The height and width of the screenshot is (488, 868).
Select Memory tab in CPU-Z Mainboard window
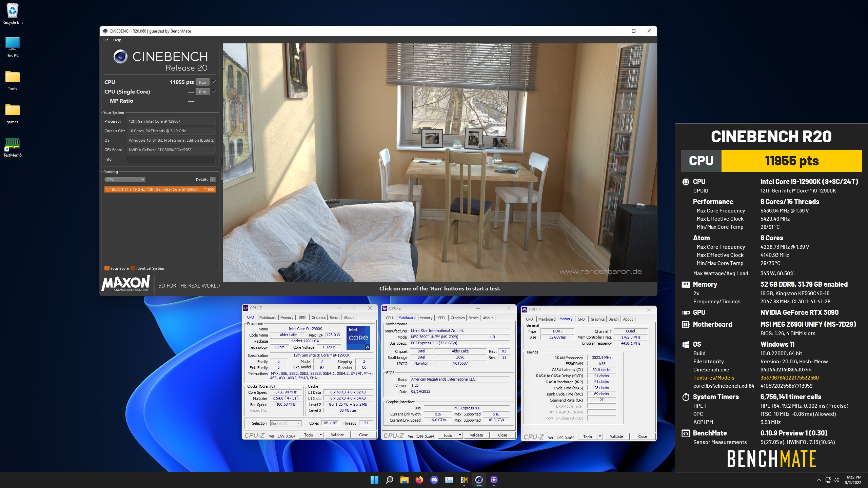[426, 318]
